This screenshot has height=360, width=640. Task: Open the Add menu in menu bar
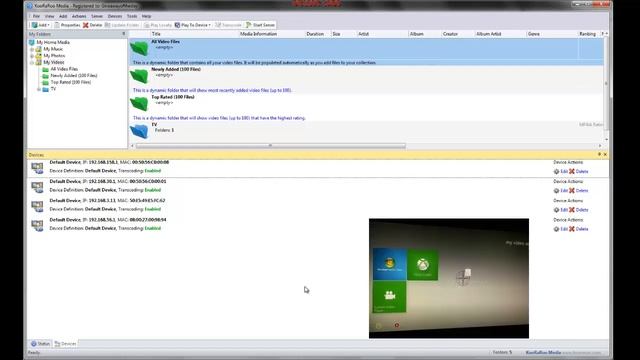click(x=63, y=16)
